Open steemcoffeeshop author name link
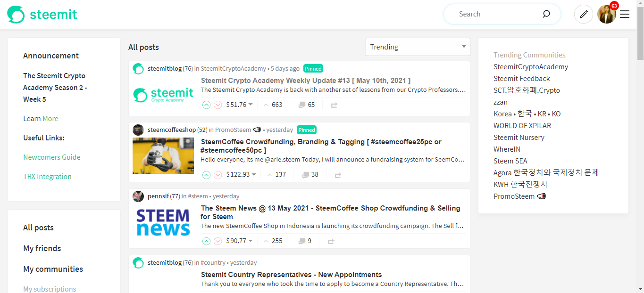Image resolution: width=644 pixels, height=293 pixels. pos(171,130)
